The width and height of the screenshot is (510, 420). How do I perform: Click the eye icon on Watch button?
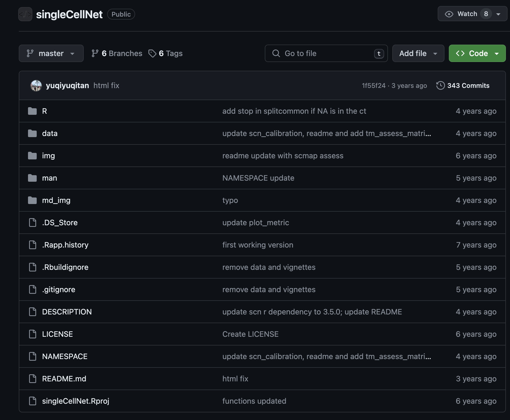(x=449, y=14)
